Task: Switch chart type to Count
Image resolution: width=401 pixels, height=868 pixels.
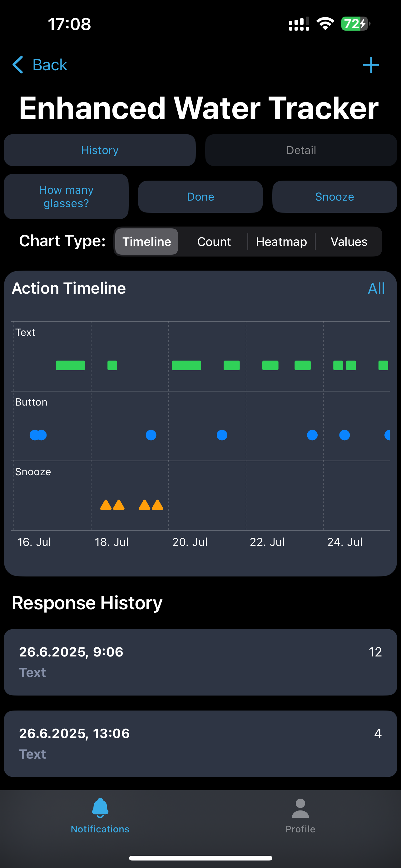Action: click(214, 241)
